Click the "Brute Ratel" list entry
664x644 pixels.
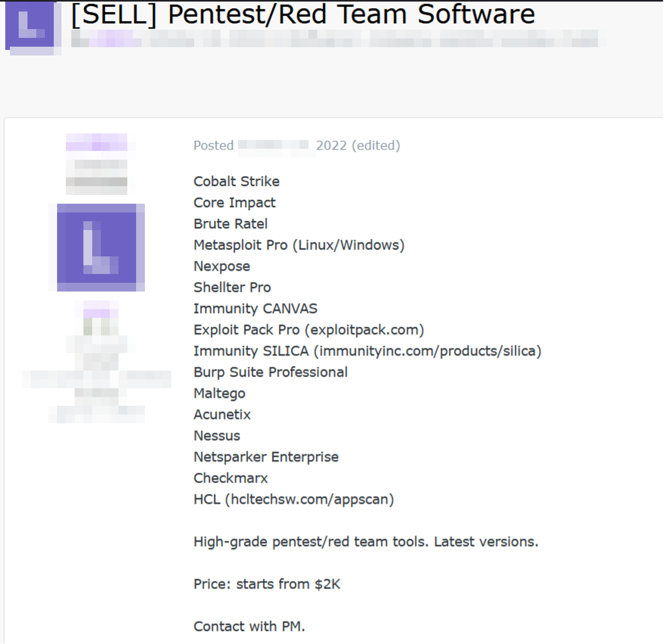point(230,224)
